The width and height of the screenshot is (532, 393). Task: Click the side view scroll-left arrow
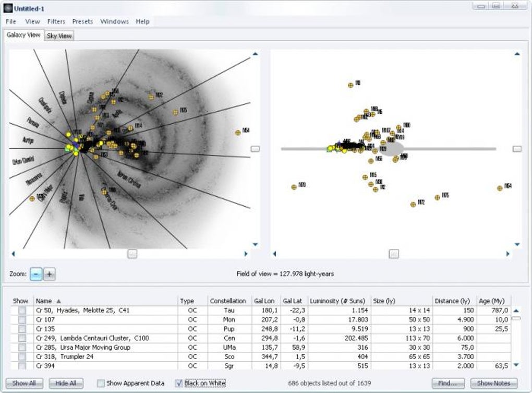274,254
